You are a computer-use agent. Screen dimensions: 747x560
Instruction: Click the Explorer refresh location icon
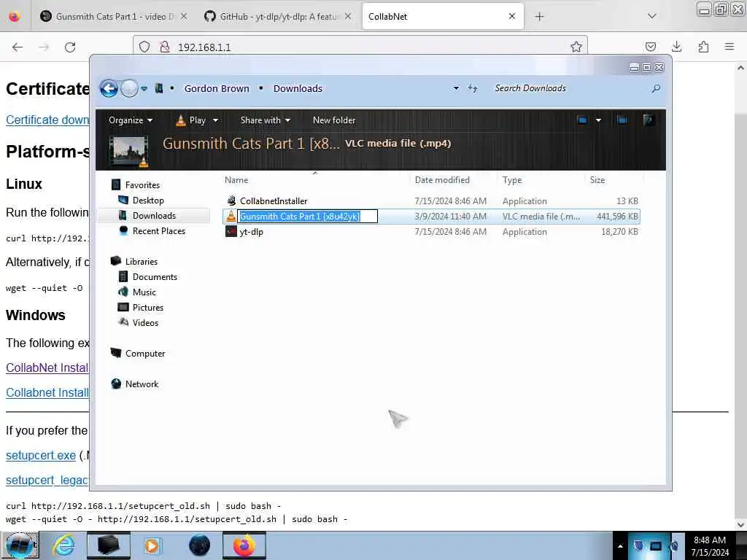click(x=472, y=88)
